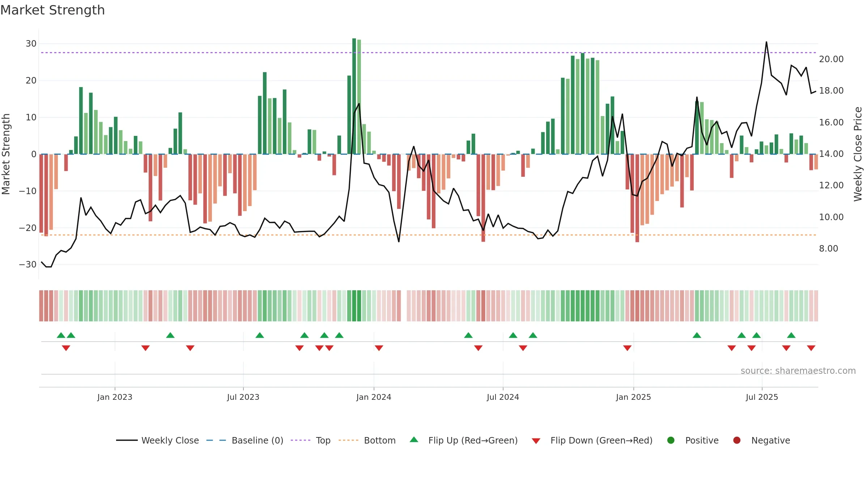The width and height of the screenshot is (868, 488).
Task: Click the Jul 2023 x-axis label
Action: [243, 397]
